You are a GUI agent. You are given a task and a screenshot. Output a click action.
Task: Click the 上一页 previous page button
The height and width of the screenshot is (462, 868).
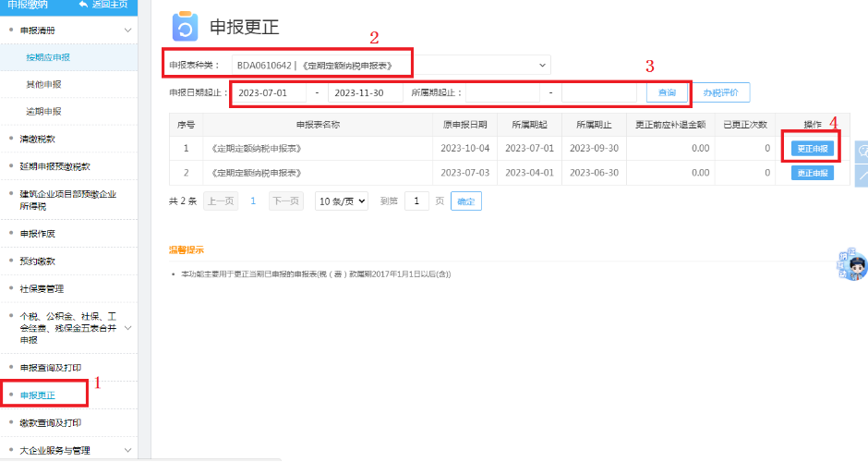(x=221, y=201)
